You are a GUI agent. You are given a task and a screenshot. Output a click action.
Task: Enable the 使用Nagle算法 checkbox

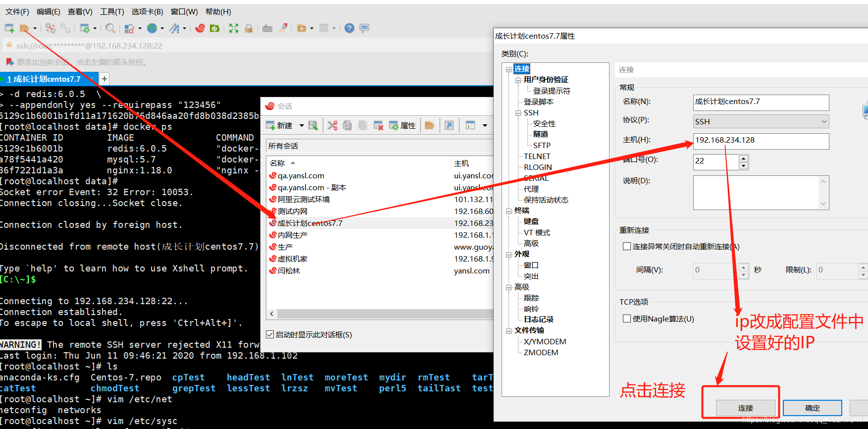[627, 319]
